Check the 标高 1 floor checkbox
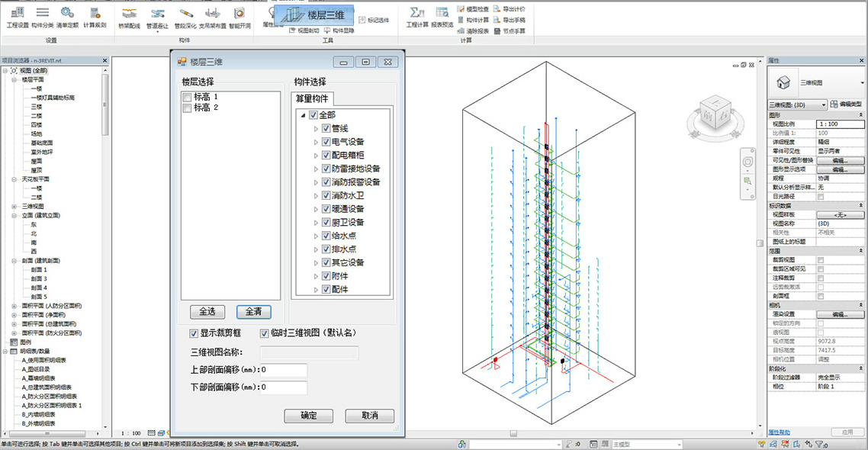 [x=187, y=97]
